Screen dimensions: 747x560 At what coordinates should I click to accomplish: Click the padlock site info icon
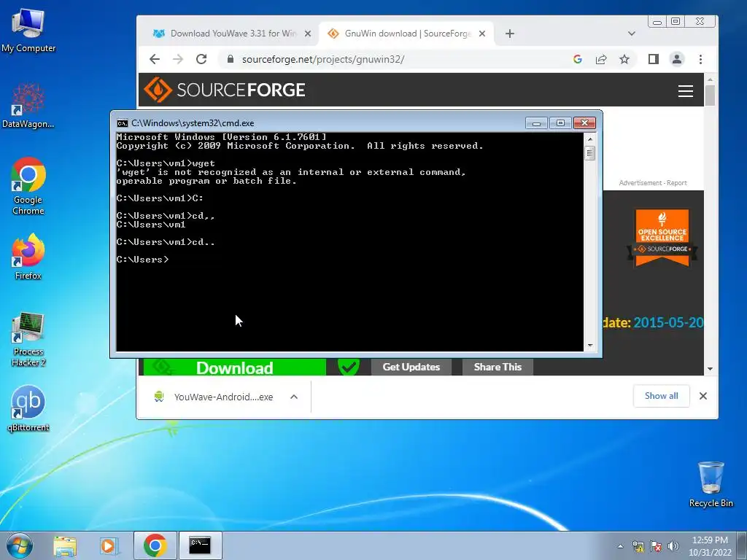(231, 59)
